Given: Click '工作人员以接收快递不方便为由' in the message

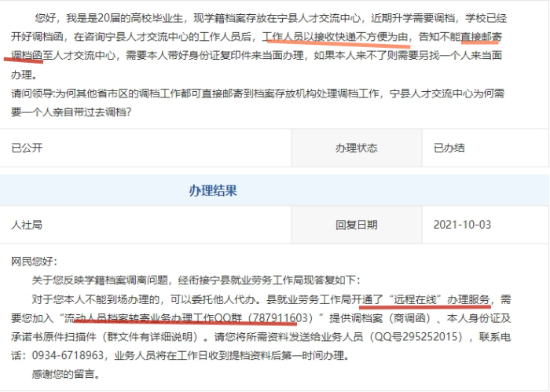Looking at the screenshot, I should [x=335, y=36].
